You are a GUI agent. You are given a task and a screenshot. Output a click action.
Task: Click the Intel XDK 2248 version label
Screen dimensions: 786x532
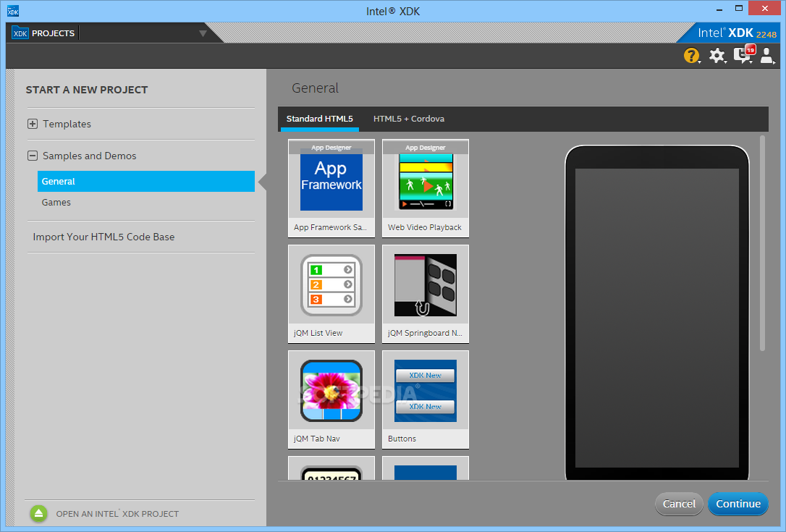click(737, 33)
